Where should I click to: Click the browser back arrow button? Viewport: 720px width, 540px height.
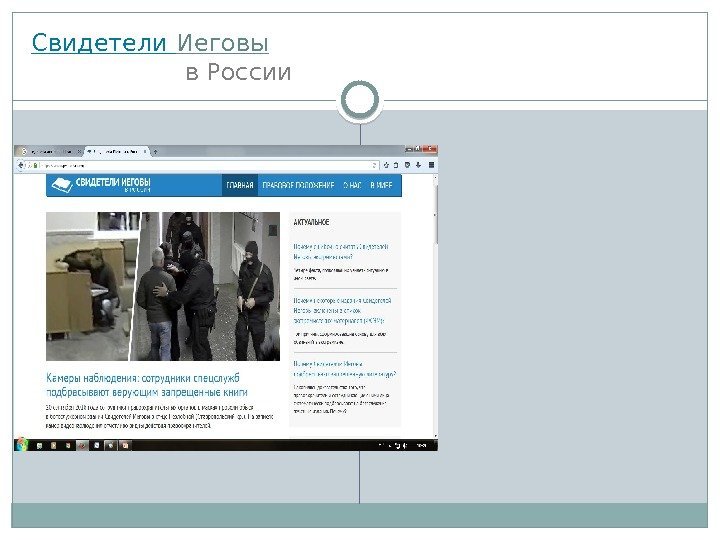point(21,165)
